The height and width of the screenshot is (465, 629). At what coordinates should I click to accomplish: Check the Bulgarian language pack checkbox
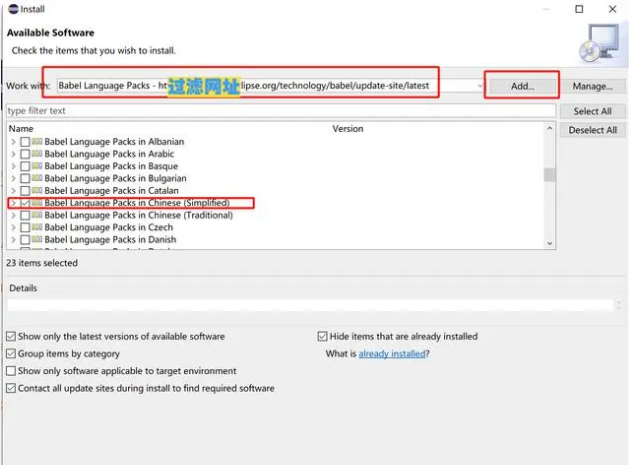pos(25,178)
